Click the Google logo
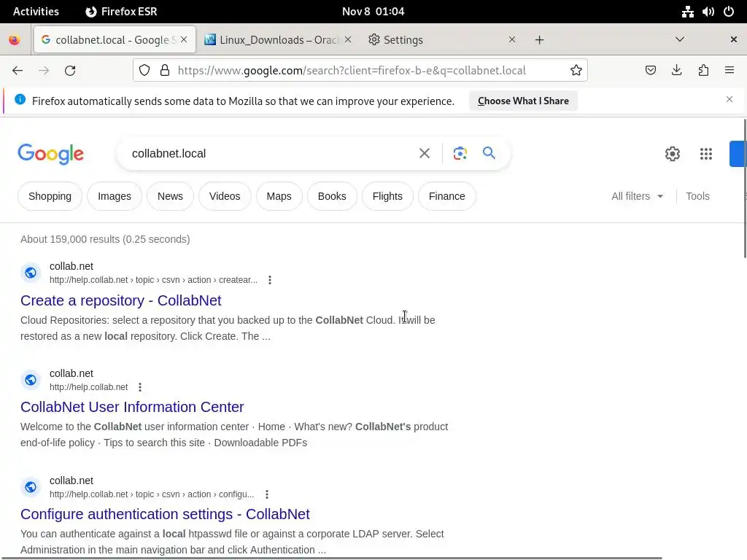This screenshot has width=747, height=560. tap(50, 154)
